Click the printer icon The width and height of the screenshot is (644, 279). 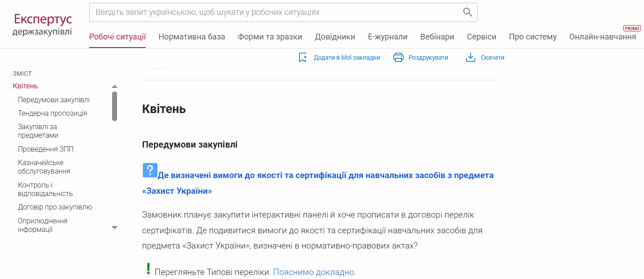(x=398, y=57)
